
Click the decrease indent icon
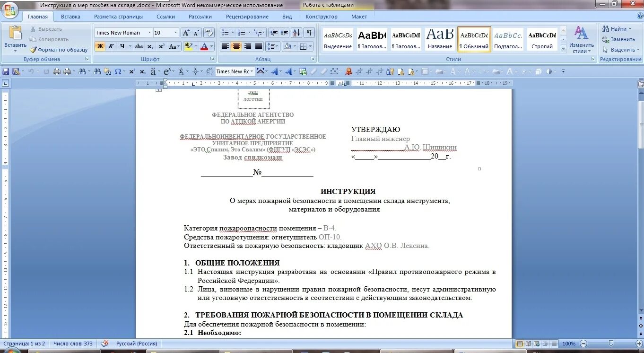(273, 33)
